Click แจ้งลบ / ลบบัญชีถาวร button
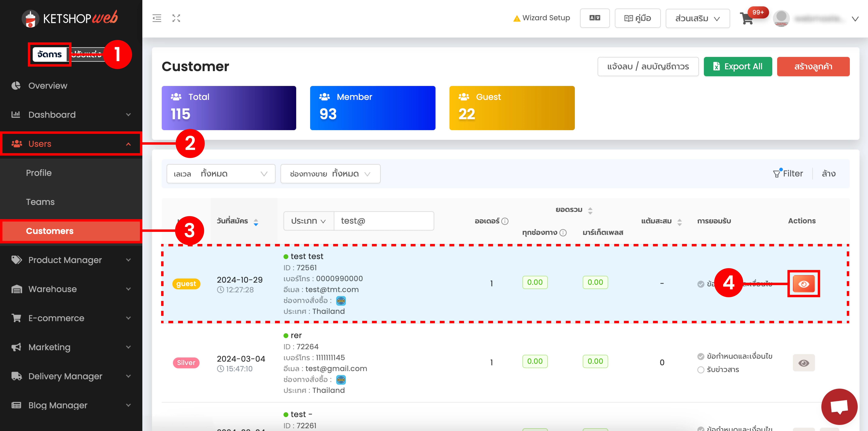The height and width of the screenshot is (431, 868). pyautogui.click(x=648, y=67)
